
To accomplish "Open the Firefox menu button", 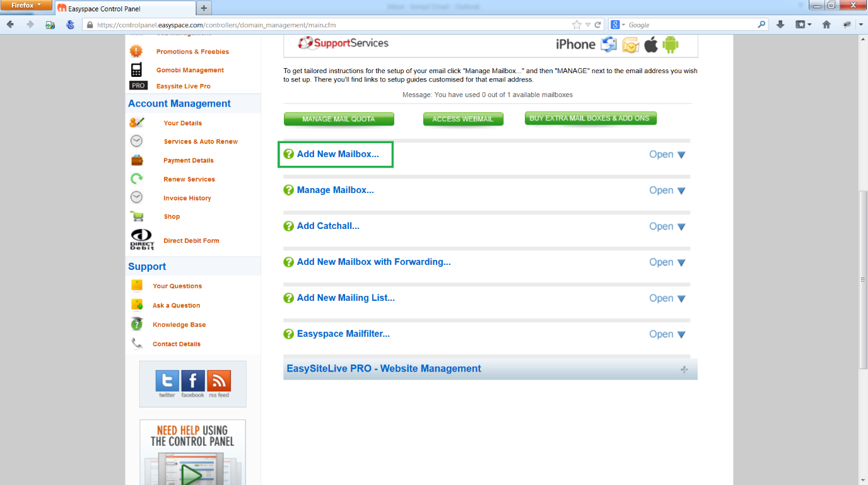I will coord(26,5).
